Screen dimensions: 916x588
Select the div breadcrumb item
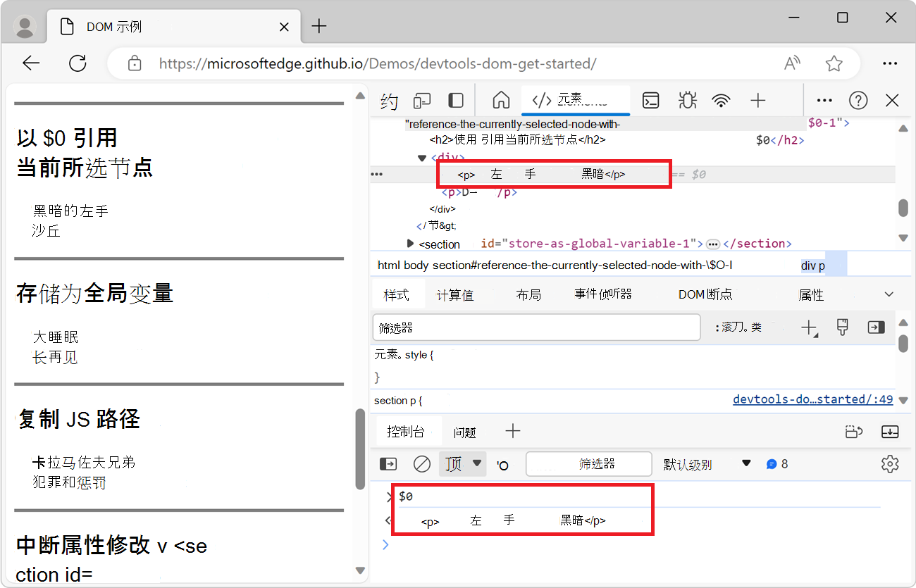[808, 265]
